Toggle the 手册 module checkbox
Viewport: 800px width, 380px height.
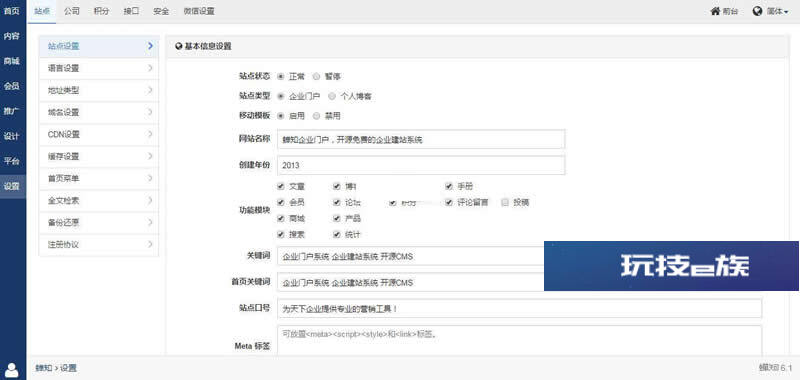tap(449, 186)
